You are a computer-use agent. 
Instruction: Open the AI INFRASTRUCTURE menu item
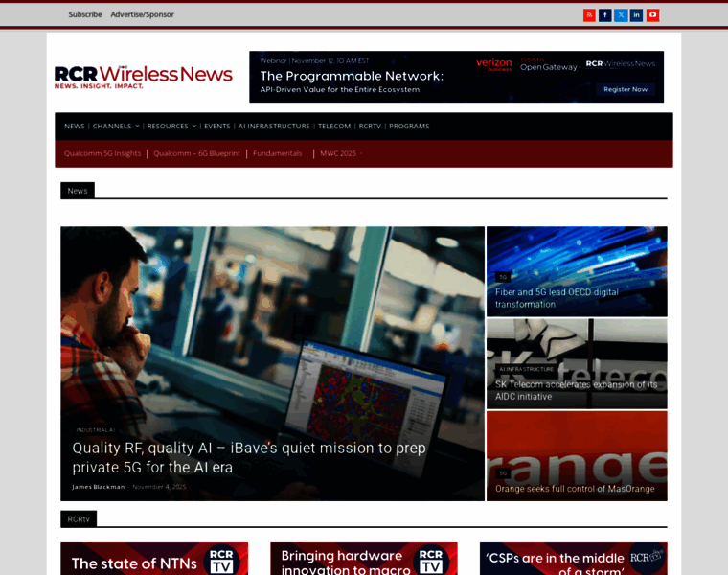click(x=274, y=126)
